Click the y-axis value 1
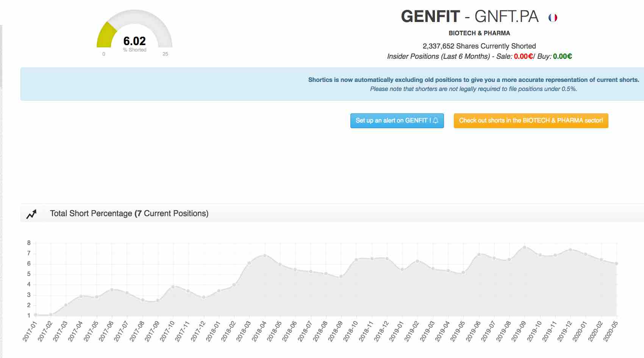The image size is (644, 358). pos(29,315)
